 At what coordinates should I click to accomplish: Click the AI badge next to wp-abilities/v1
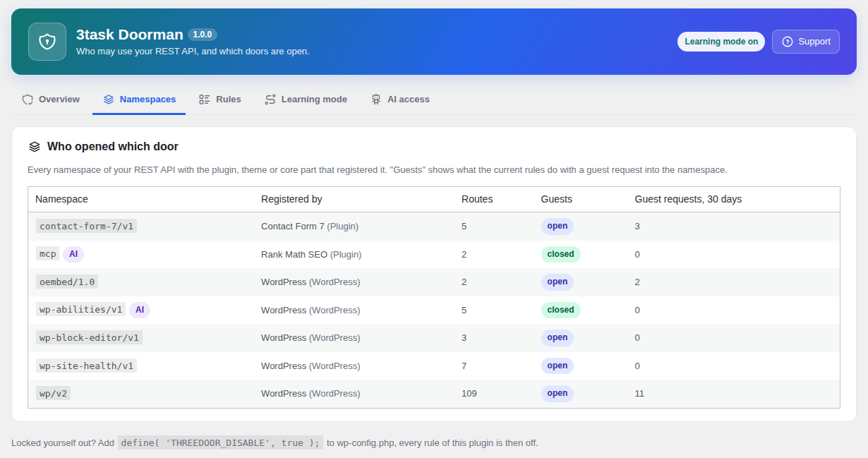[140, 310]
